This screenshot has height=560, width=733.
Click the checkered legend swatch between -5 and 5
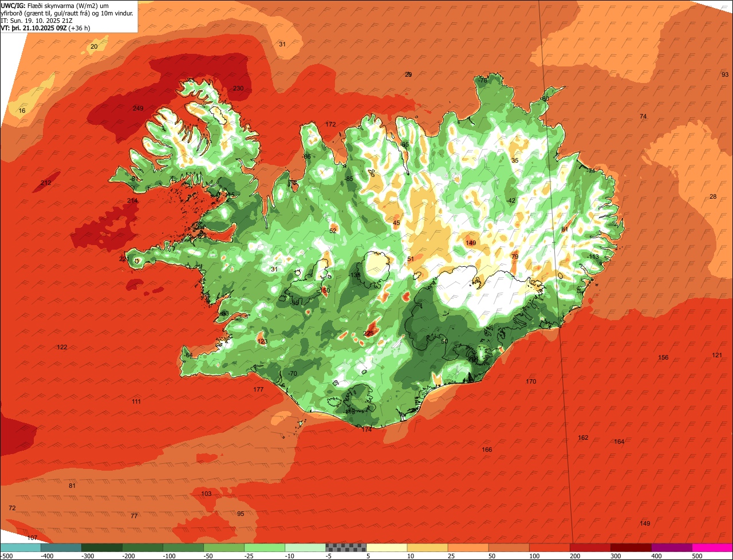coord(346,548)
